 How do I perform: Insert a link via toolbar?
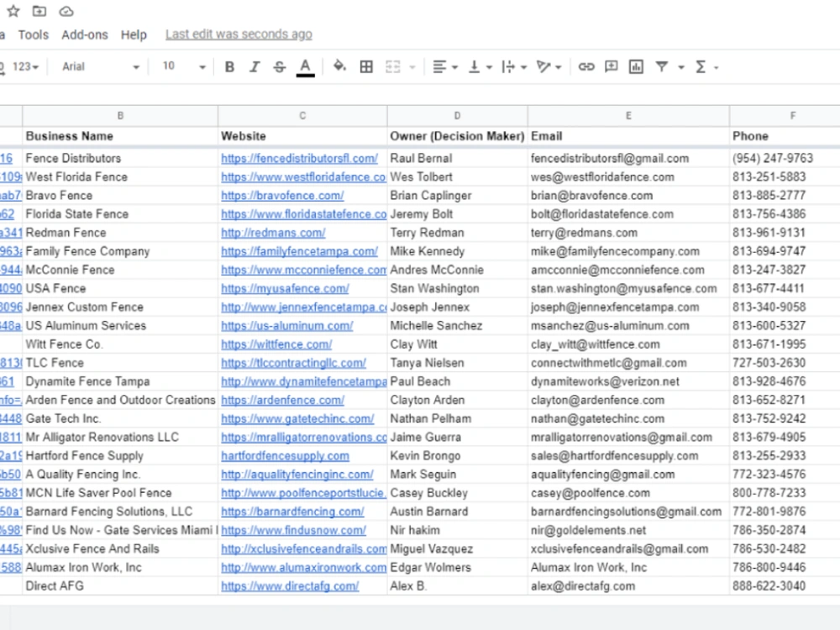[586, 67]
